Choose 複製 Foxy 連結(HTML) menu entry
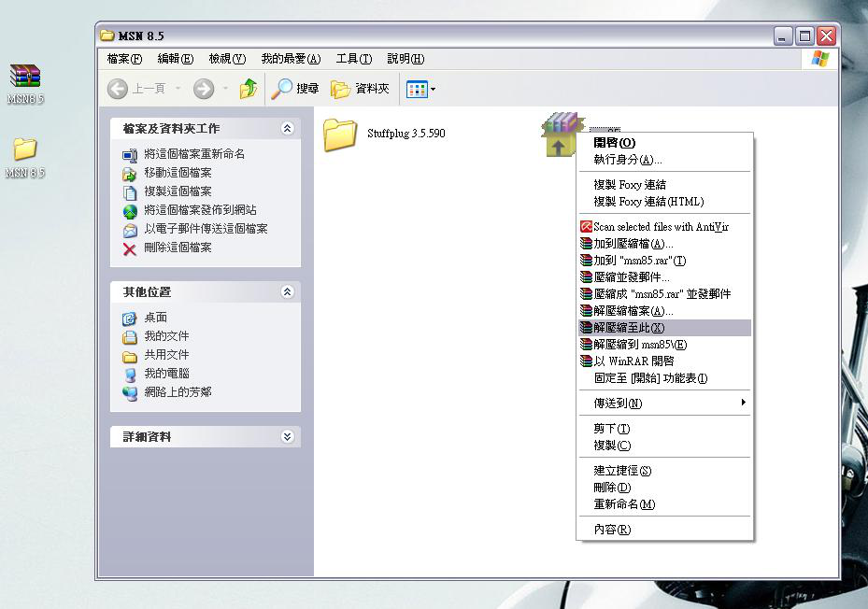868x609 pixels. [x=664, y=202]
